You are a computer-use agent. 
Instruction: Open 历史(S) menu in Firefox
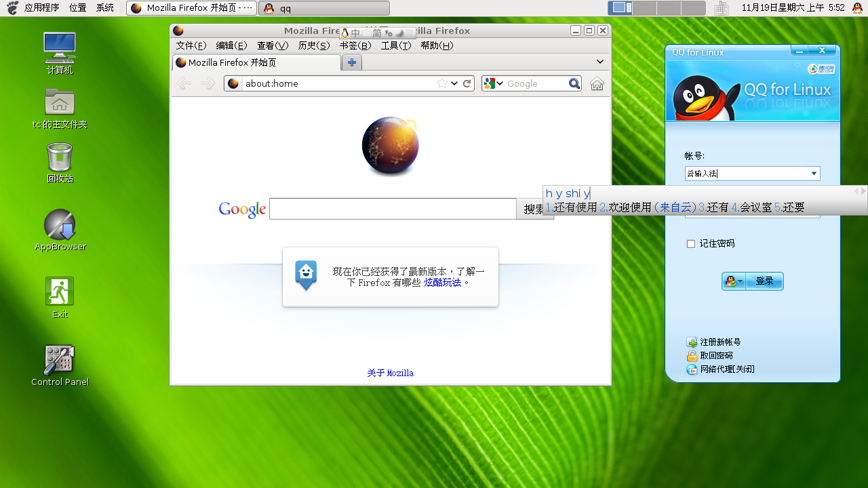(x=314, y=45)
